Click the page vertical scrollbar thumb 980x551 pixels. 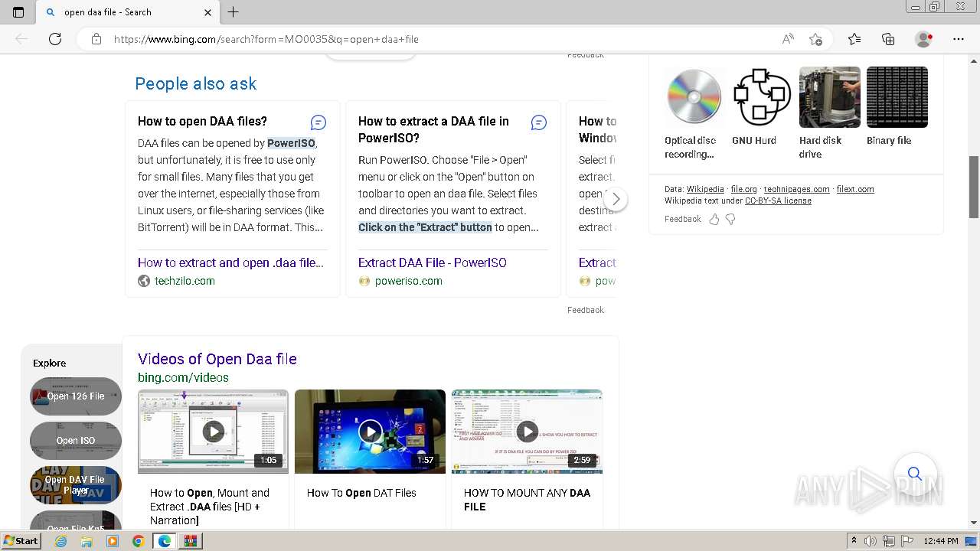pyautogui.click(x=973, y=187)
